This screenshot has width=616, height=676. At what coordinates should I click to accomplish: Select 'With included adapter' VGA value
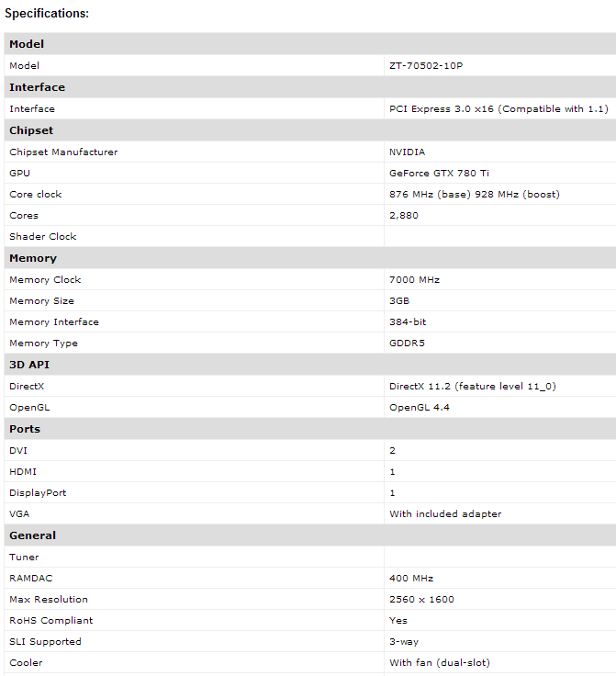click(445, 513)
